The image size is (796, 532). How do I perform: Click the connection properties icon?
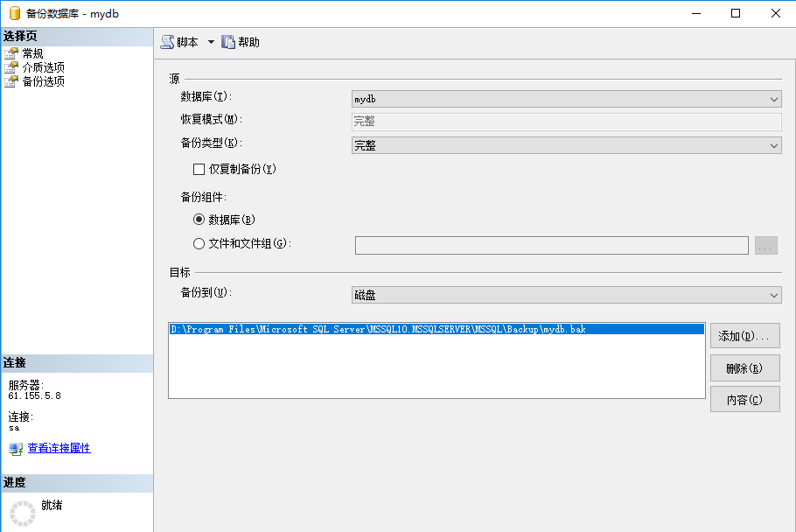(x=16, y=449)
